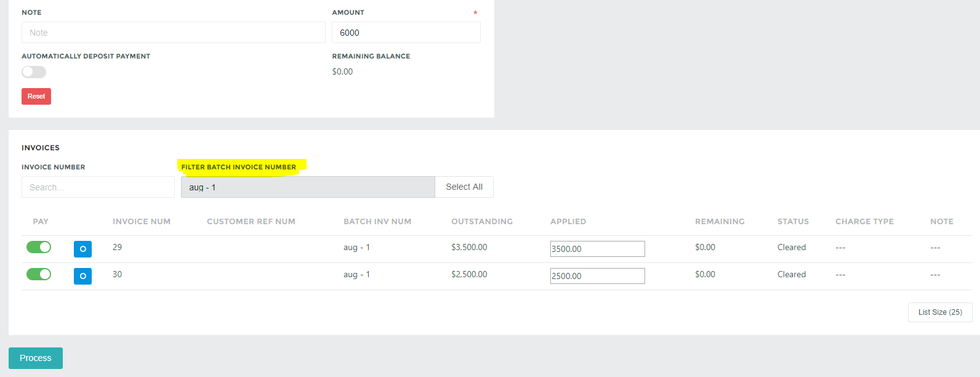Click the Cleared status on invoice 29 row

(792, 247)
